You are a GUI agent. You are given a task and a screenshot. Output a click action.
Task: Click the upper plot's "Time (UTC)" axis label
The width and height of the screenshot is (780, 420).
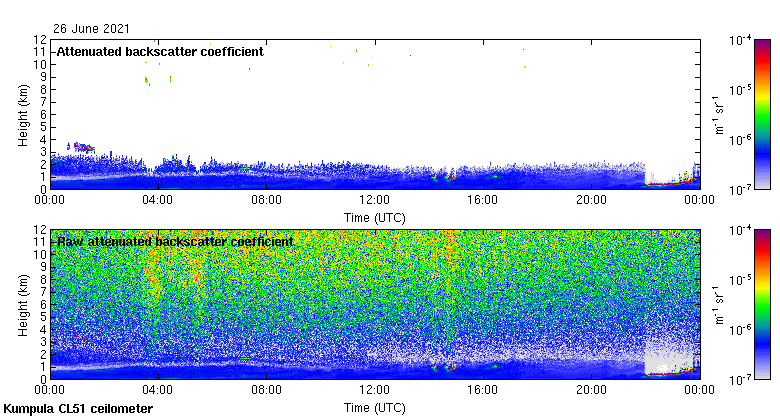point(375,218)
